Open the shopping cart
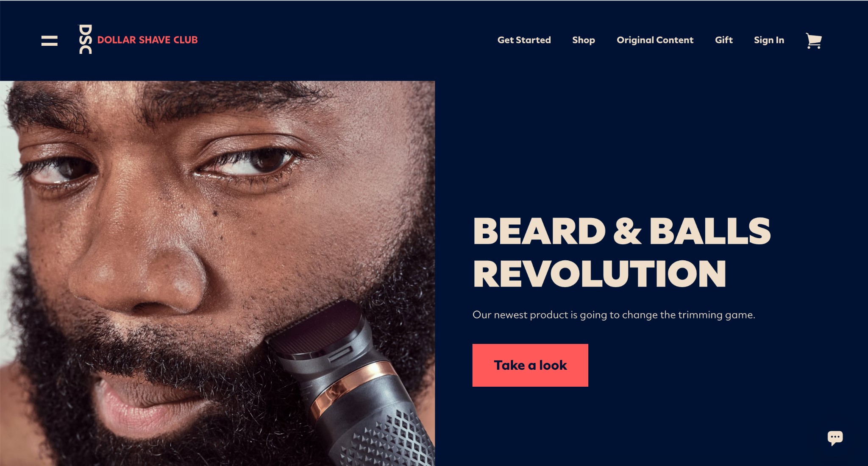Image resolution: width=868 pixels, height=466 pixels. tap(813, 41)
